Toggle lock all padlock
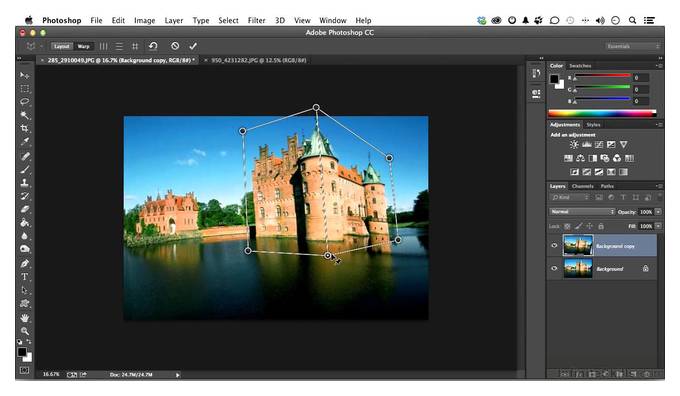This screenshot has width=680, height=396. coord(601,226)
